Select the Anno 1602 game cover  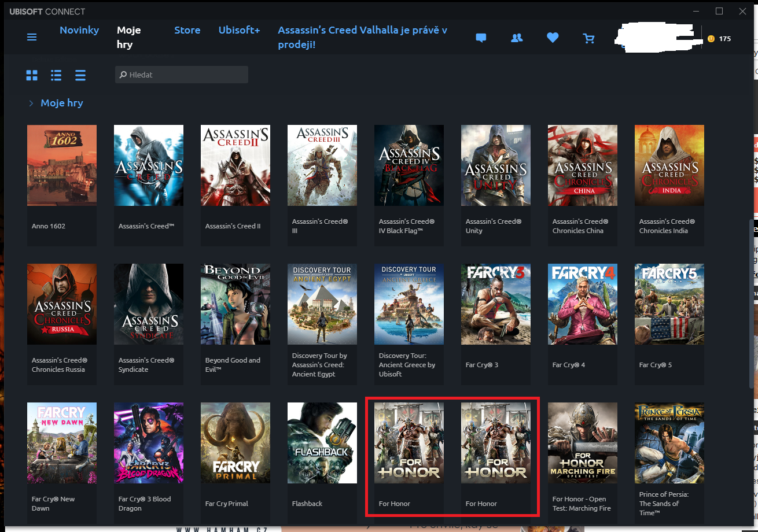tap(62, 165)
